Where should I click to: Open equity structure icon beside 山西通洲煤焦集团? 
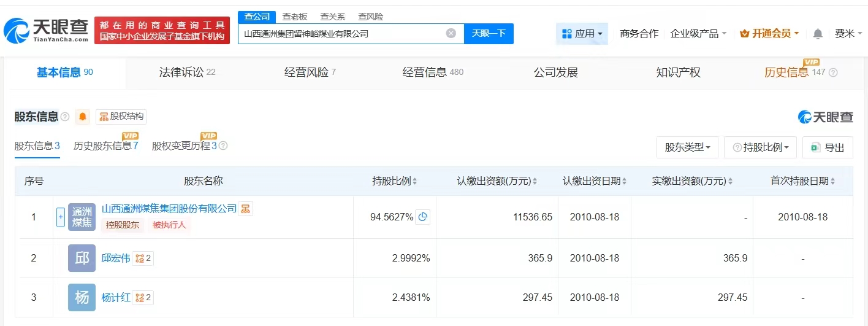245,209
